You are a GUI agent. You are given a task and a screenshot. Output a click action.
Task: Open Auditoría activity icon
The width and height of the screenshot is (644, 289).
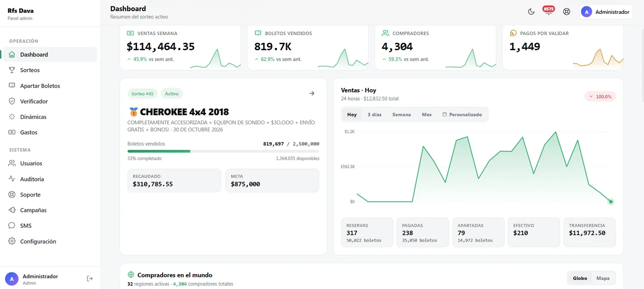click(x=12, y=179)
